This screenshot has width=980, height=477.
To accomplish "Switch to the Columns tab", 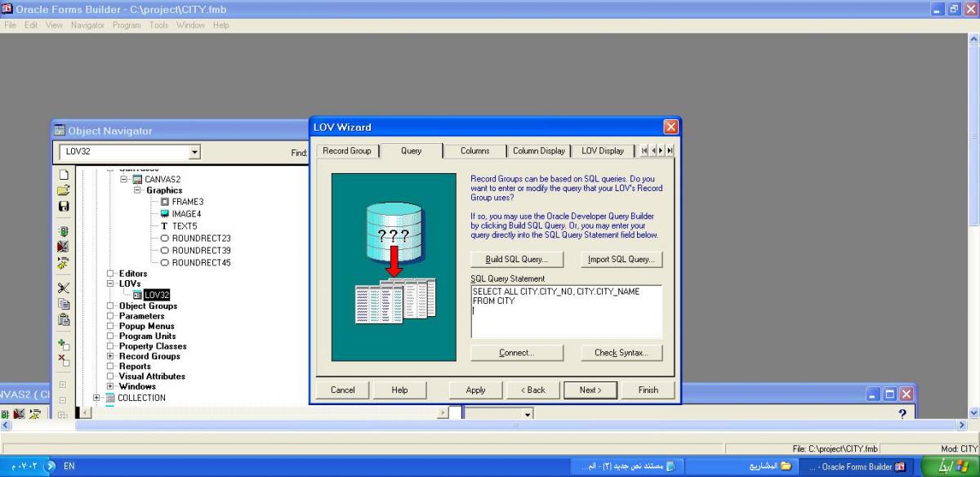I will (x=474, y=151).
